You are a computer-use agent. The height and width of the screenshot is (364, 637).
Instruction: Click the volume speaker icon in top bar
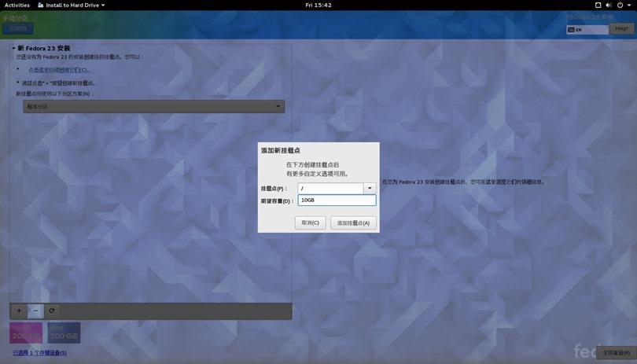609,5
